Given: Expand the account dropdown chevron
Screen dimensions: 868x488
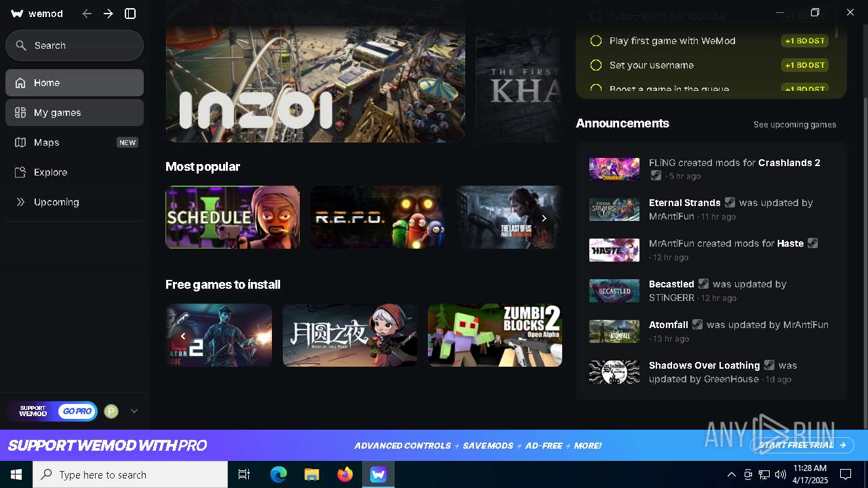Looking at the screenshot, I should (134, 411).
